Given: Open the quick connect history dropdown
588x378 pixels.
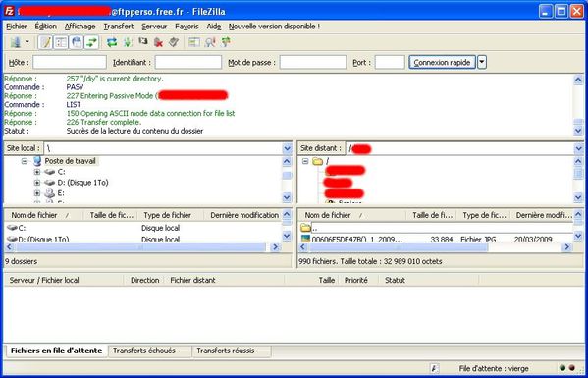Looking at the screenshot, I should (482, 62).
